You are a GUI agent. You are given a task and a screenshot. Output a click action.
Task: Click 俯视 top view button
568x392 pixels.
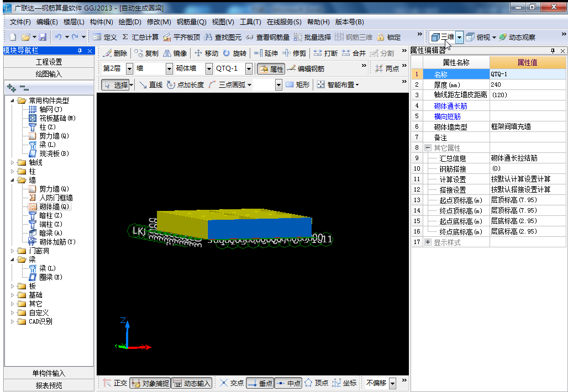click(x=478, y=37)
